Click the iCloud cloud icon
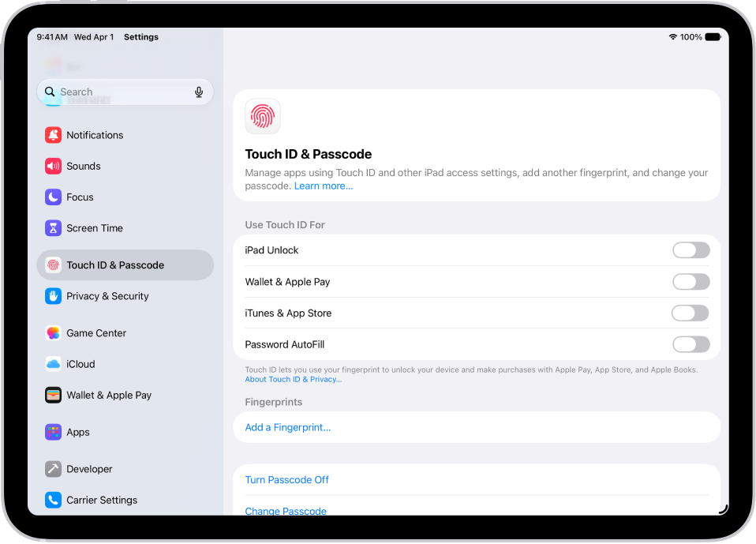This screenshot has height=544, width=756. 53,364
